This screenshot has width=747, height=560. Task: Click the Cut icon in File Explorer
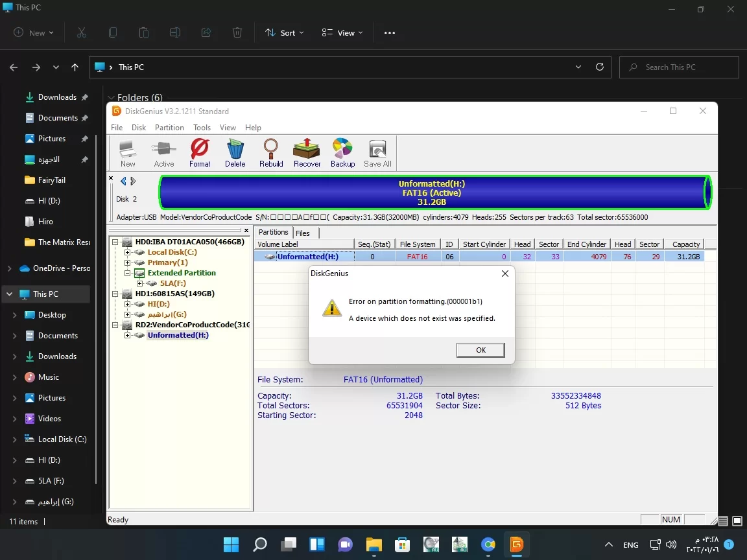tap(82, 32)
